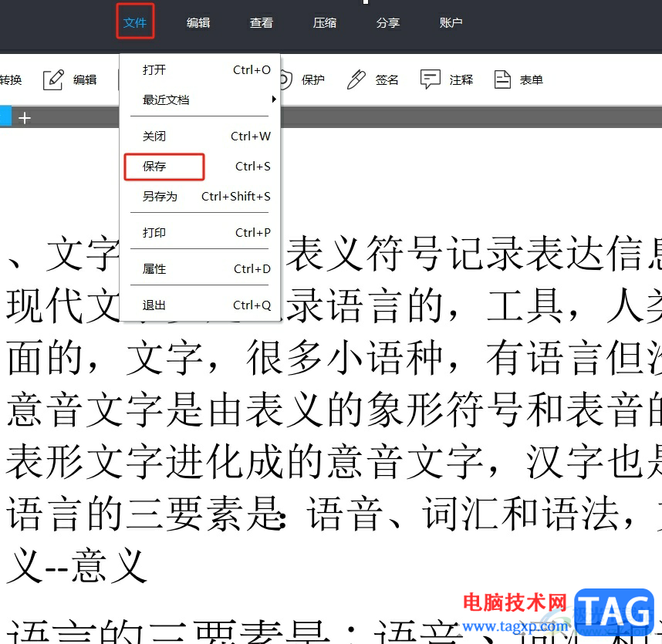Choose 打开 from the file menu
The width and height of the screenshot is (662, 644).
200,69
